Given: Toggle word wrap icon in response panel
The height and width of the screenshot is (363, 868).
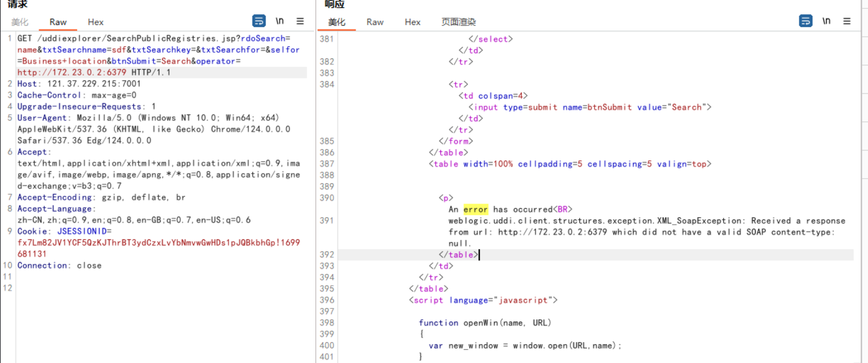Looking at the screenshot, I should (806, 21).
